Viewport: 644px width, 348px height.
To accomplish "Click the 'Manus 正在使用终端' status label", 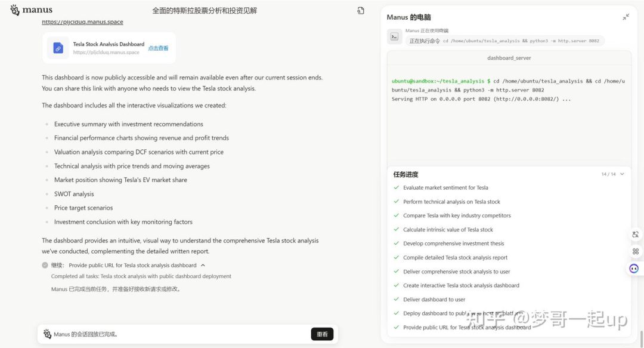I will (427, 31).
